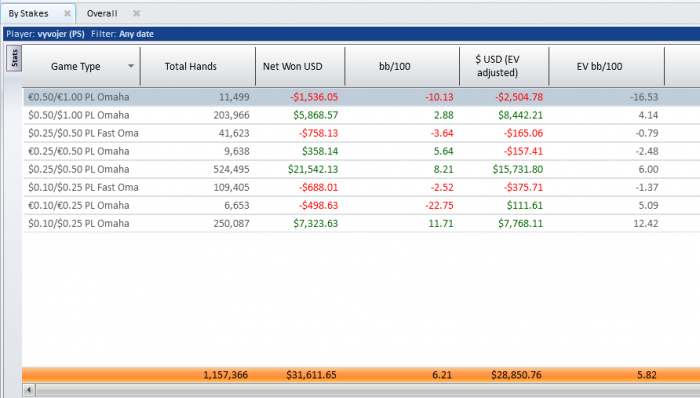Click the -$688.01 net won cell
The image size is (700, 398).
(x=318, y=187)
